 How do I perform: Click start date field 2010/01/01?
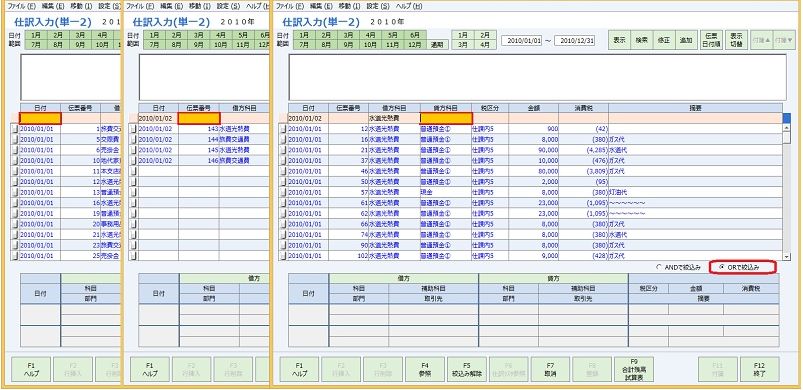click(x=522, y=40)
